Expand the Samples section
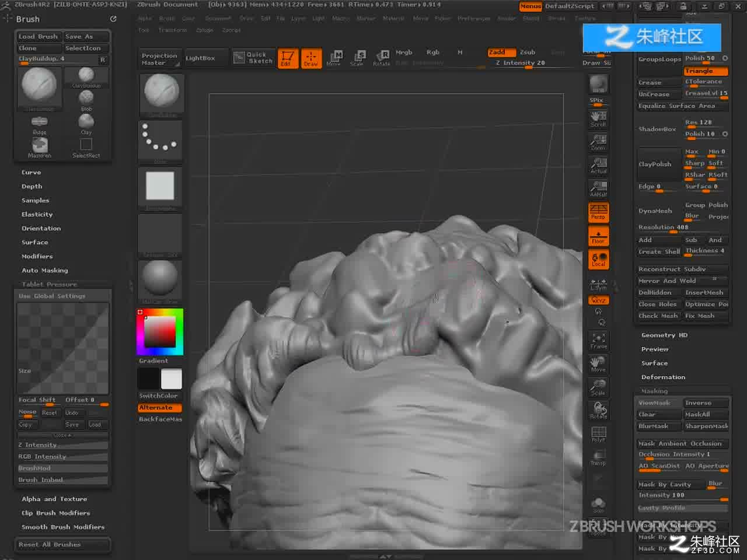747x560 pixels. click(36, 201)
